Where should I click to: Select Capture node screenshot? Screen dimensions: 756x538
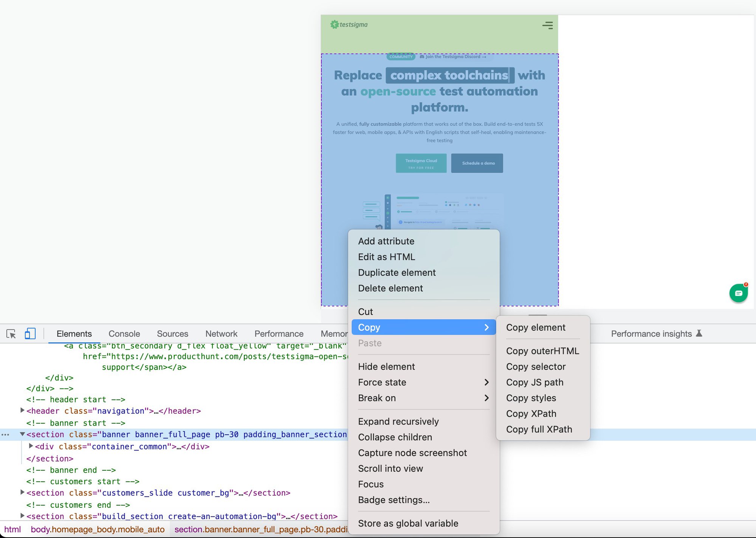(424, 453)
